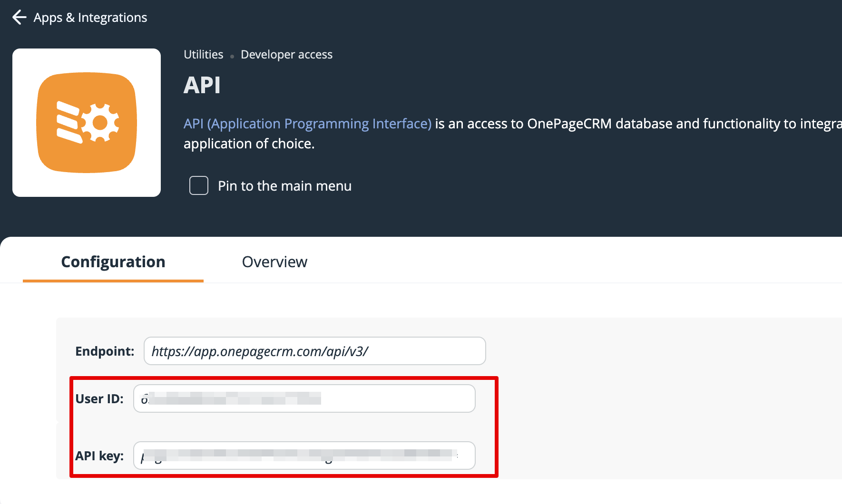Switch to the Overview tab
The image size is (842, 504).
click(274, 262)
